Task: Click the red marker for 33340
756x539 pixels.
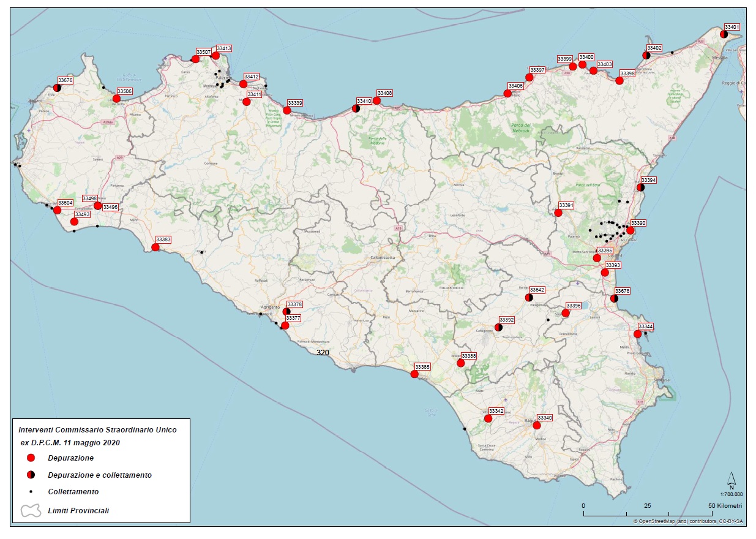Action: (537, 425)
